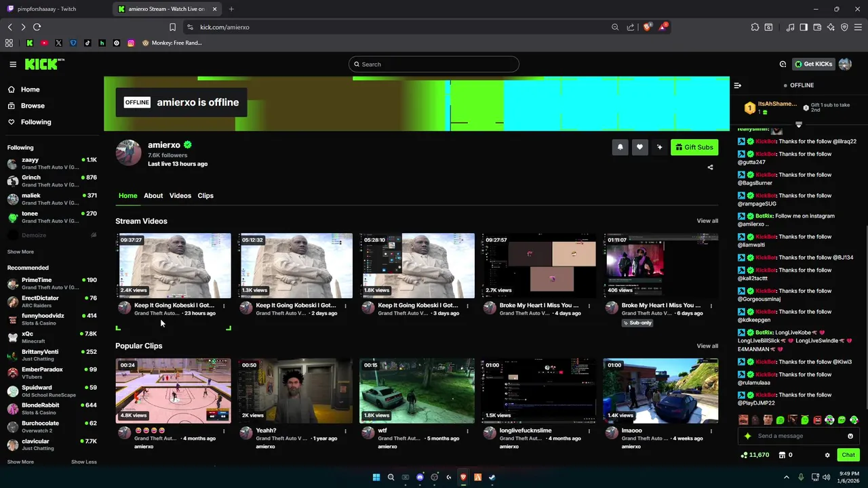Viewport: 868px width, 488px height.
Task: Open browser extensions puzzle icon
Action: tap(755, 27)
